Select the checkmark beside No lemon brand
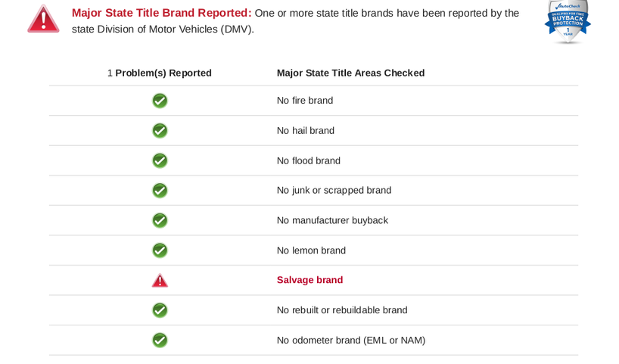The image size is (619, 364). click(160, 250)
